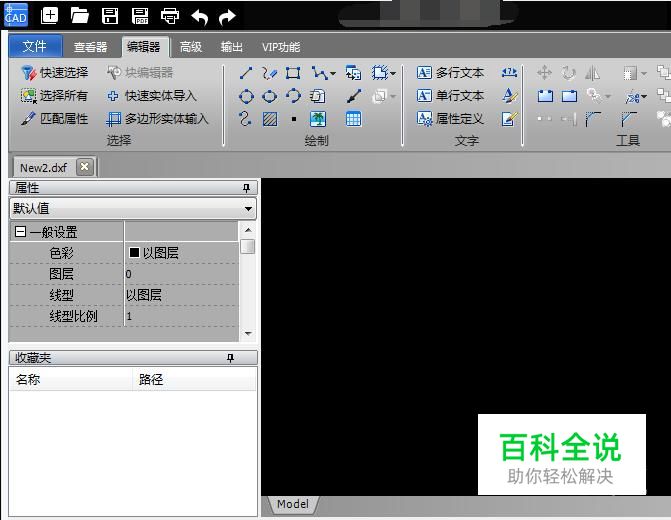Redo the action with the forward arrow icon
This screenshot has height=520, width=671.
[227, 17]
